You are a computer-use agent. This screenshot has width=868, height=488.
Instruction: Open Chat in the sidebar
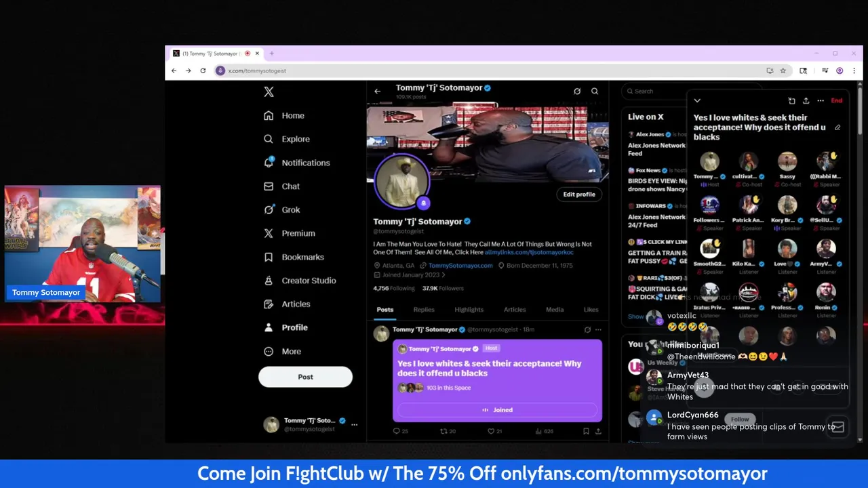[281, 186]
